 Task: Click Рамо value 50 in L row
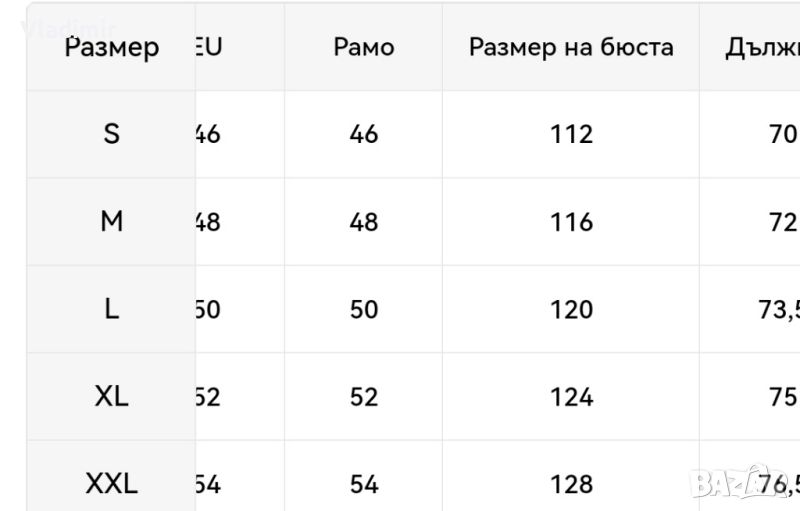[x=364, y=310]
